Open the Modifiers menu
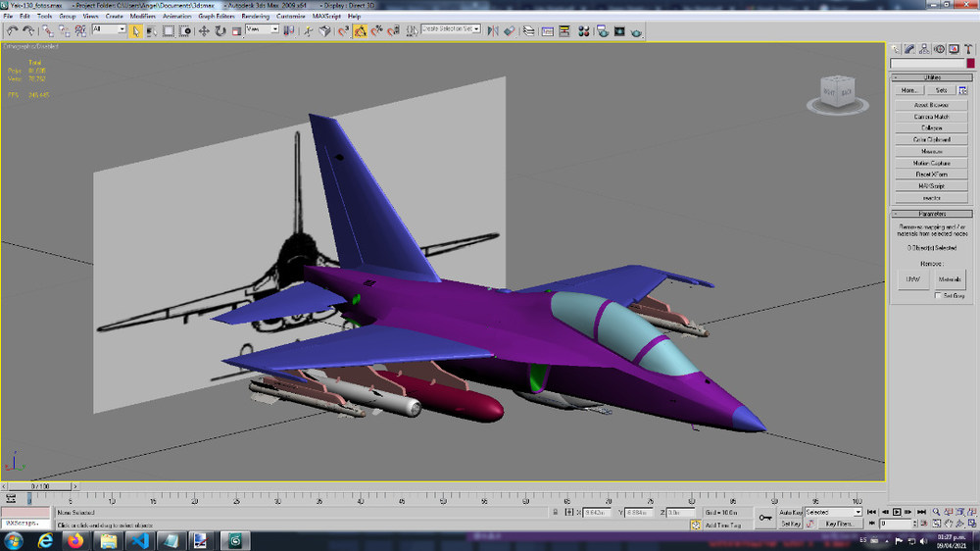The image size is (980, 551). tap(142, 17)
